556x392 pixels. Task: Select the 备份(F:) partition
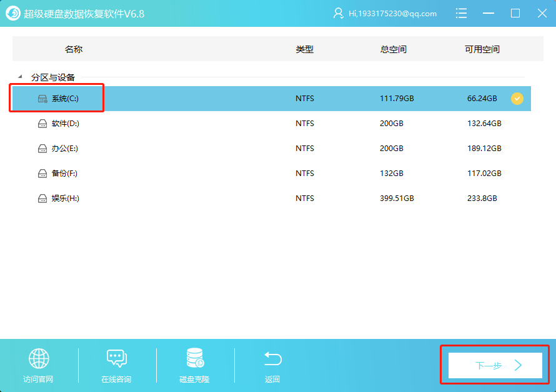click(64, 174)
